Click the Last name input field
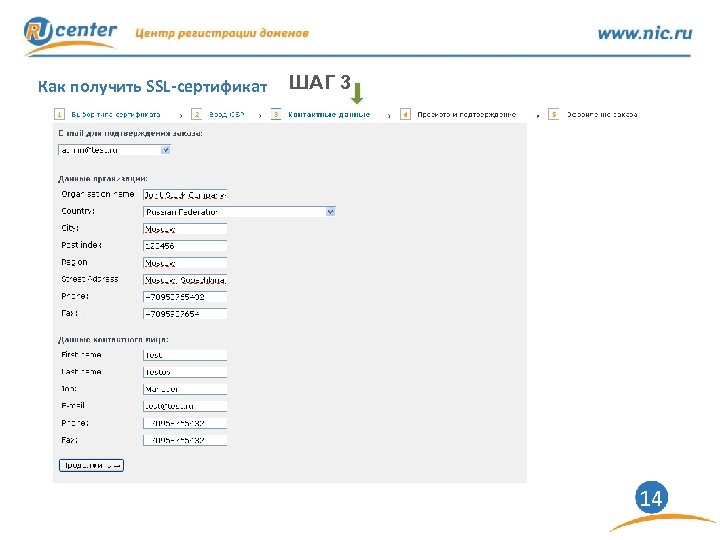Image resolution: width=720 pixels, height=540 pixels. 185,372
